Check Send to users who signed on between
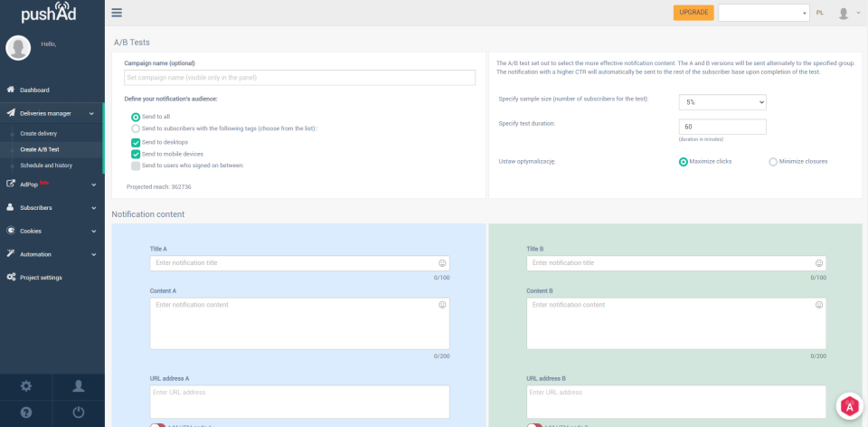The width and height of the screenshot is (868, 427). (136, 166)
